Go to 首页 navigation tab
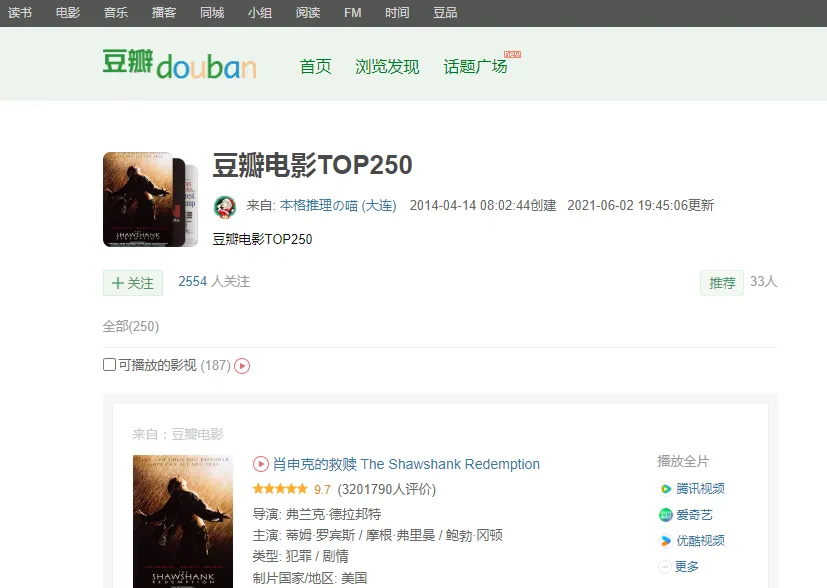This screenshot has height=588, width=827. 315,66
